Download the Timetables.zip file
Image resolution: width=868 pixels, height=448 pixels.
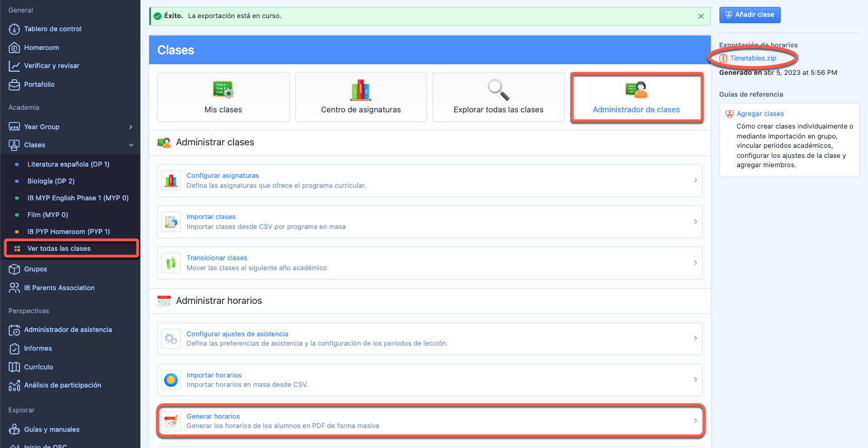click(x=753, y=58)
